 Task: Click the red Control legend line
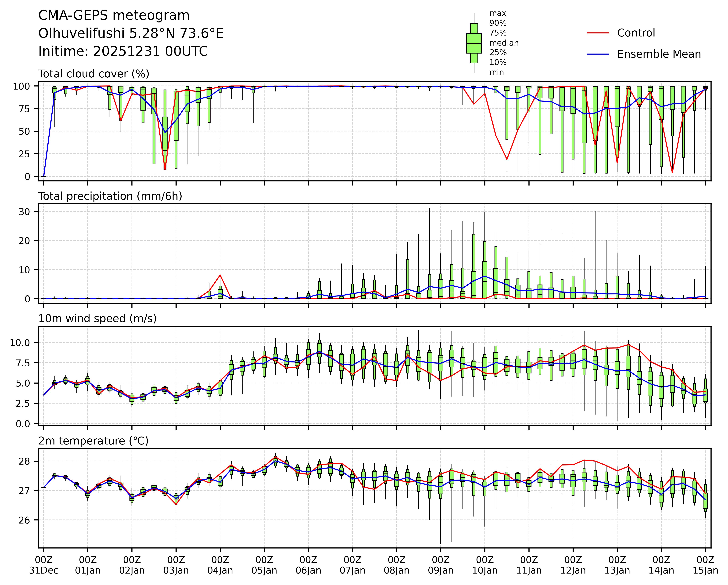click(598, 33)
